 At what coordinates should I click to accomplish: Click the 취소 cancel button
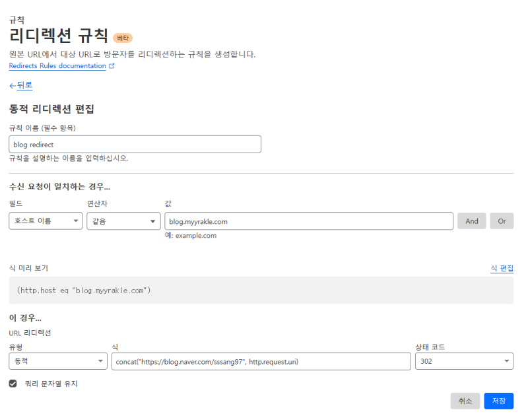click(465, 401)
